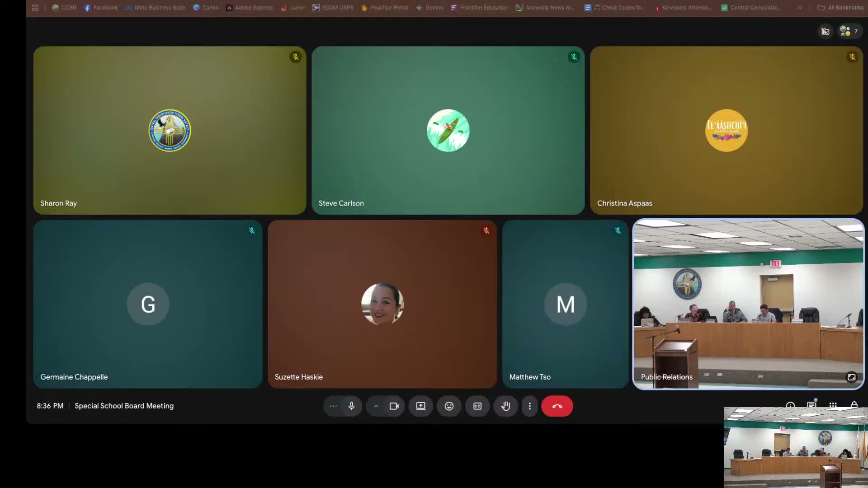Leave the call with red button
868x488 pixels.
[x=557, y=406]
